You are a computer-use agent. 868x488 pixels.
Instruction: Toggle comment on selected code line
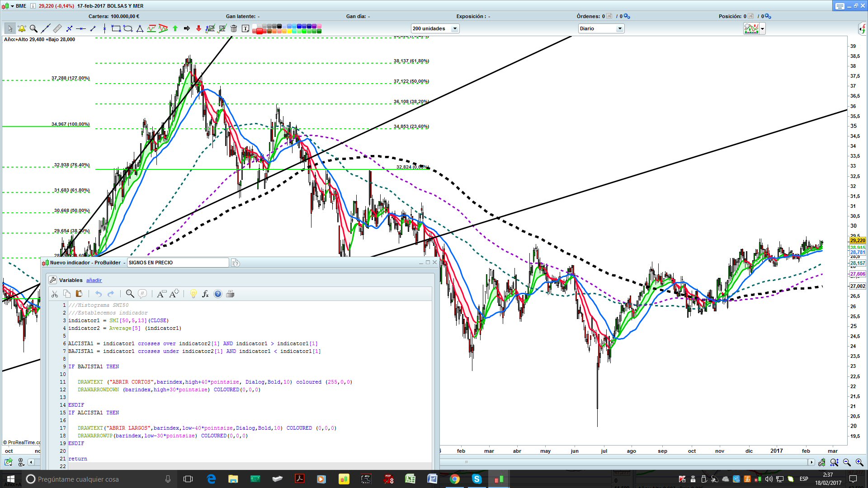click(x=142, y=294)
